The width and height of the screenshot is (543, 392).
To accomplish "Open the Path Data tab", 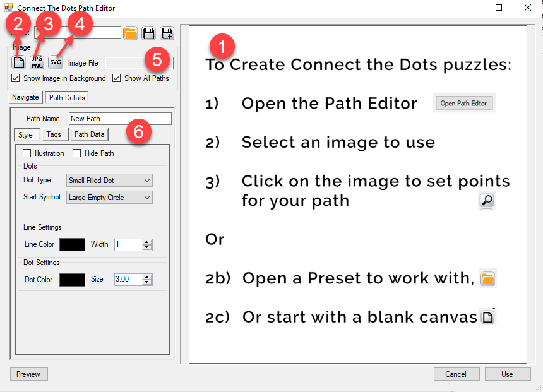I will pos(88,134).
